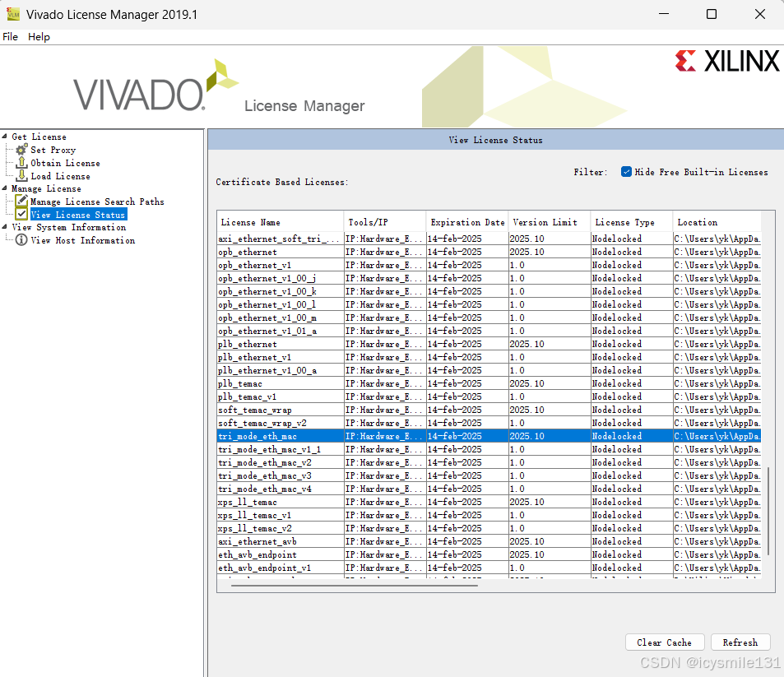Select the tri_mode_eth_mac_v3 row
The width and height of the screenshot is (784, 677).
coord(489,475)
